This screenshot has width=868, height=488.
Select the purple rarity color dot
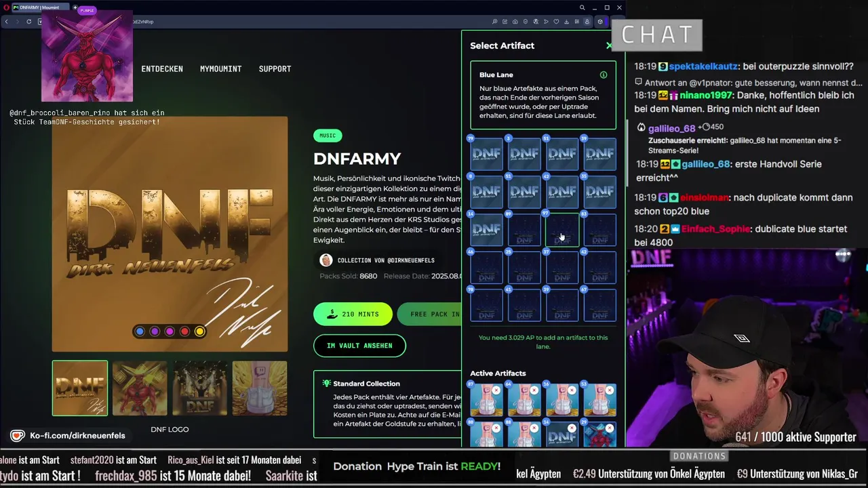click(x=155, y=331)
